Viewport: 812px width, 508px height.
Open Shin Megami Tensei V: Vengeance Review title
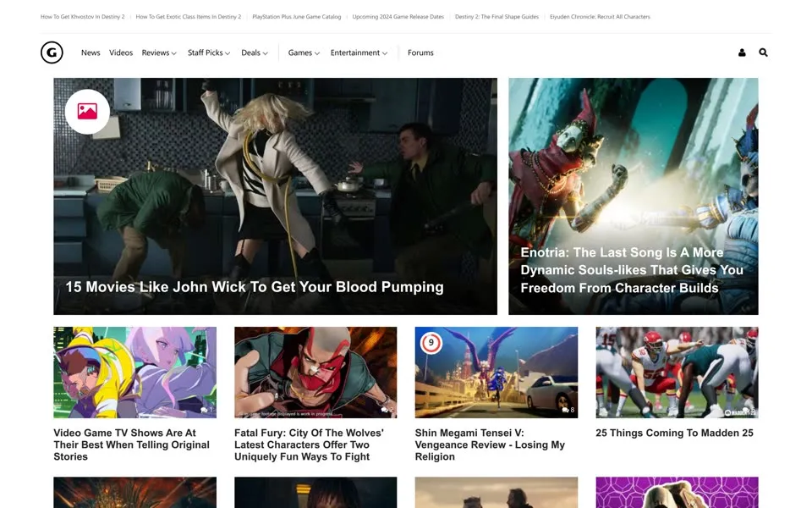490,444
